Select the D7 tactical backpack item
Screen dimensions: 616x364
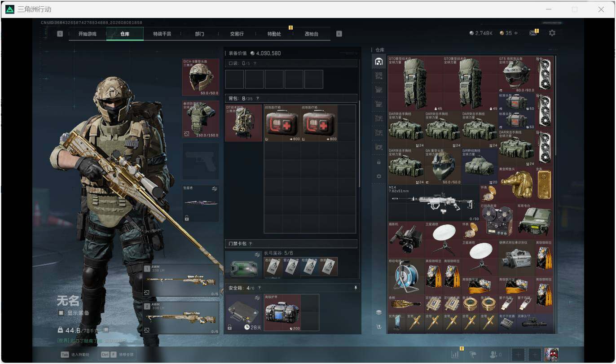[x=244, y=123]
